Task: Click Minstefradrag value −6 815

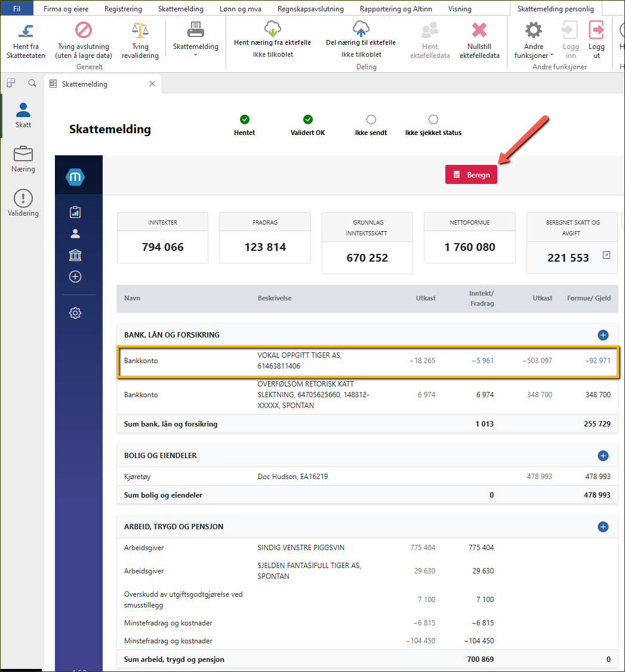Action: 482,622
